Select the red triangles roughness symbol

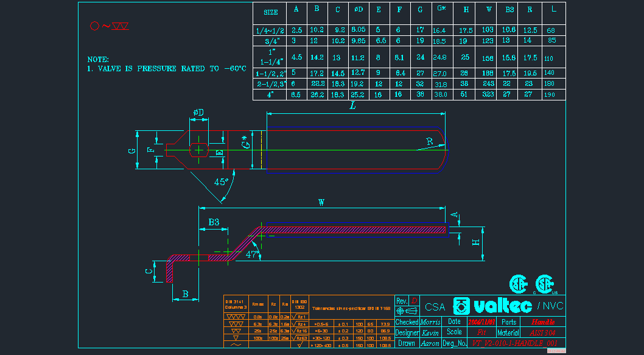click(x=120, y=26)
